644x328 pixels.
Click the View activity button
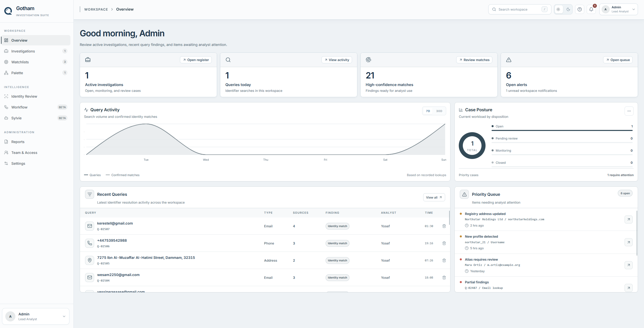coord(337,60)
